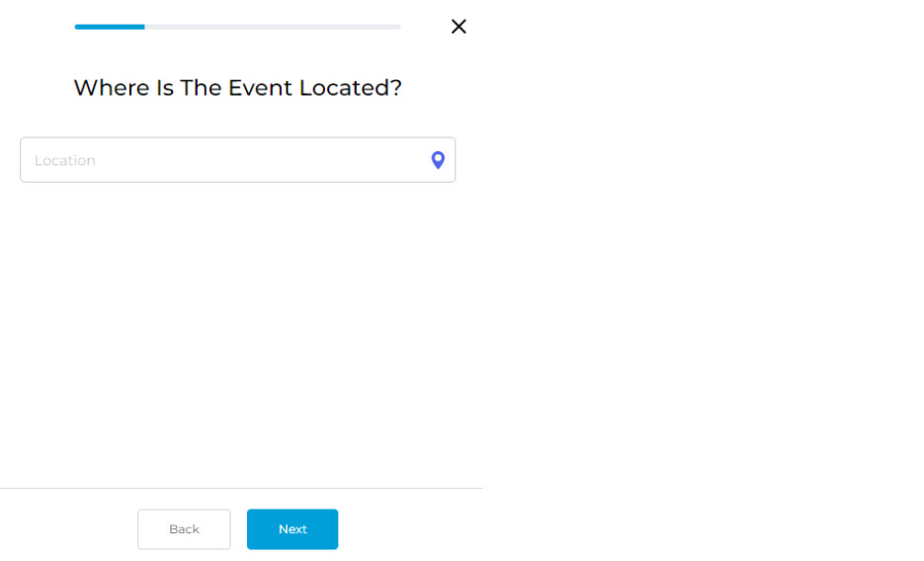Click the unfilled gray progress bar portion

click(273, 27)
